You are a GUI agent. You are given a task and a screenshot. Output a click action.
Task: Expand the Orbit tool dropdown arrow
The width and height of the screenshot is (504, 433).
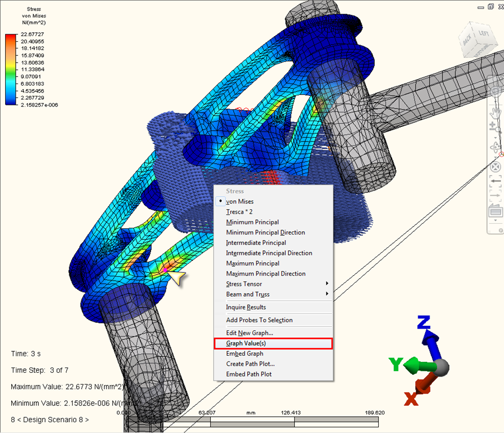[x=496, y=158]
